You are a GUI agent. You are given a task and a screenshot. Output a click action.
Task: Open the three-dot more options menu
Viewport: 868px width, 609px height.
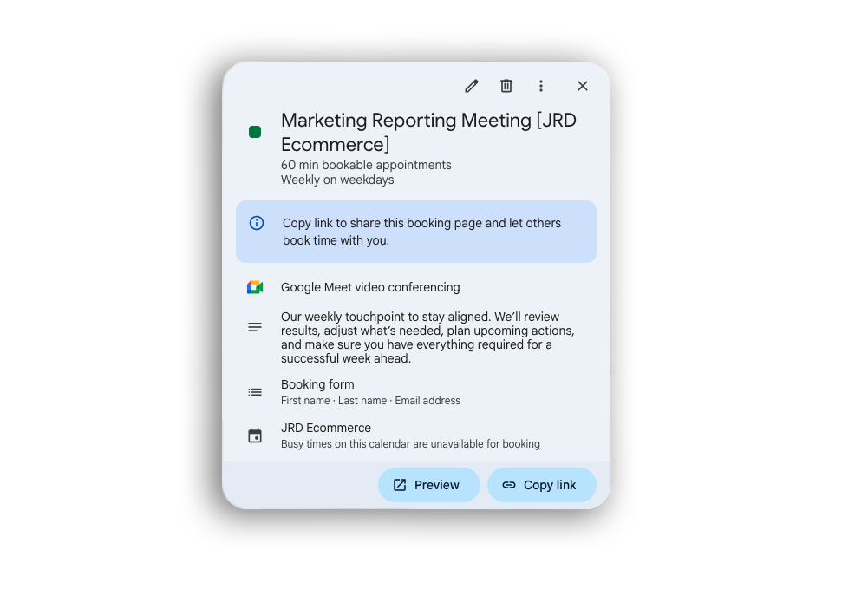coord(541,86)
